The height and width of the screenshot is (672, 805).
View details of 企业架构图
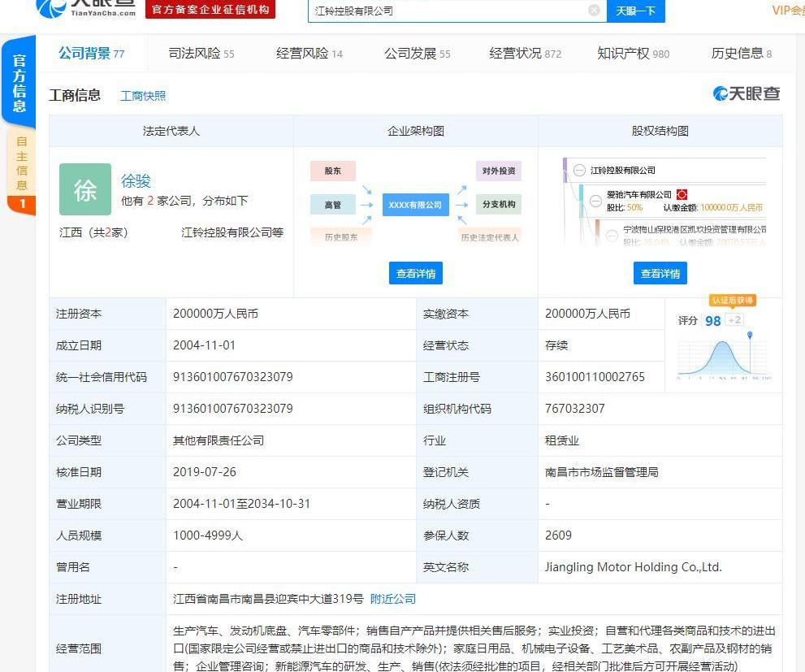pyautogui.click(x=416, y=273)
